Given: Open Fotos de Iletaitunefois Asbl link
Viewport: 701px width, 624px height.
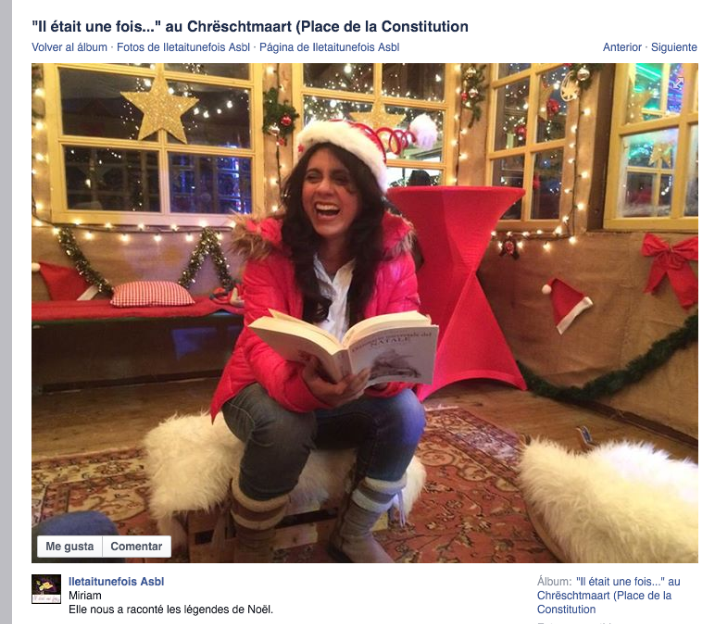Looking at the screenshot, I should point(183,47).
